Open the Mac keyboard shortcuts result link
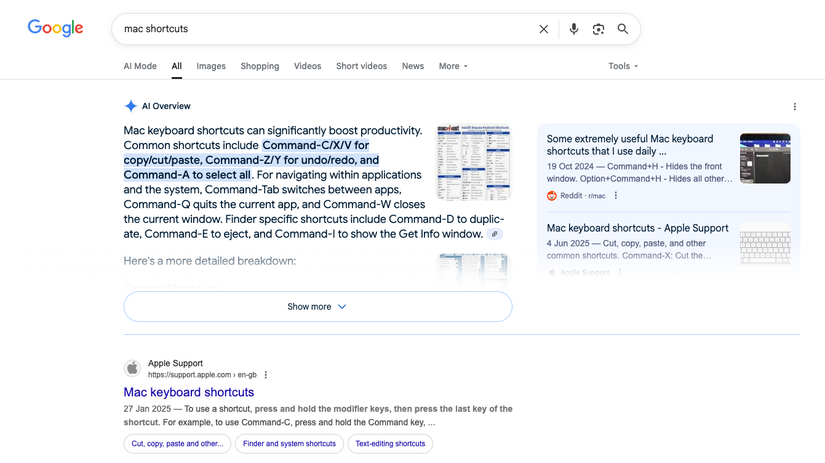825x463 pixels. pos(189,392)
